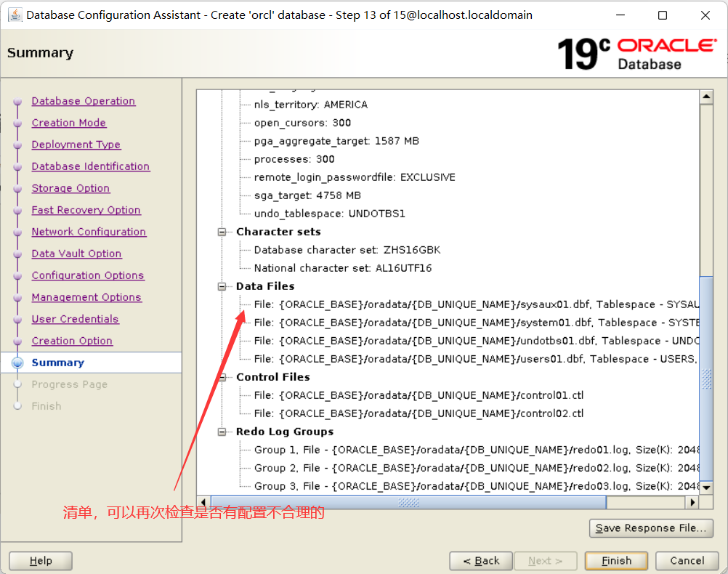Go to the Configuration Options step

click(x=88, y=275)
